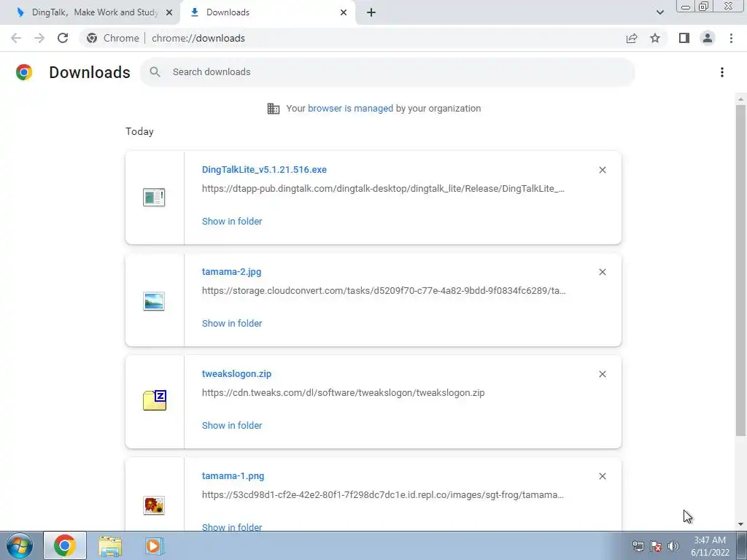Remove tamama-1.png from the list
The image size is (747, 560).
pyautogui.click(x=603, y=476)
